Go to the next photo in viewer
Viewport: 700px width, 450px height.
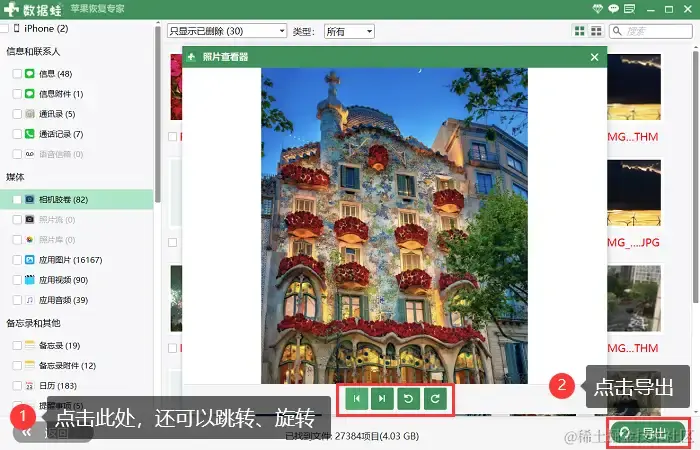tap(382, 398)
